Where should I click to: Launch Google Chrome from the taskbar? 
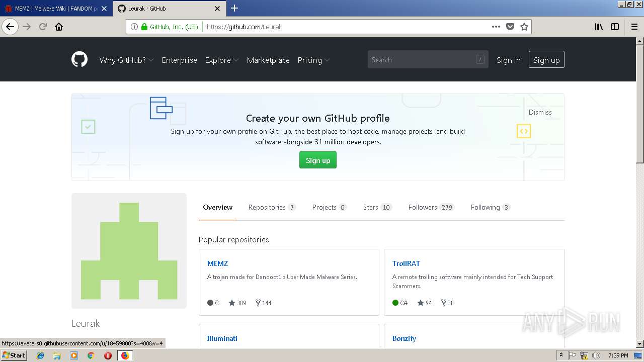(x=91, y=355)
